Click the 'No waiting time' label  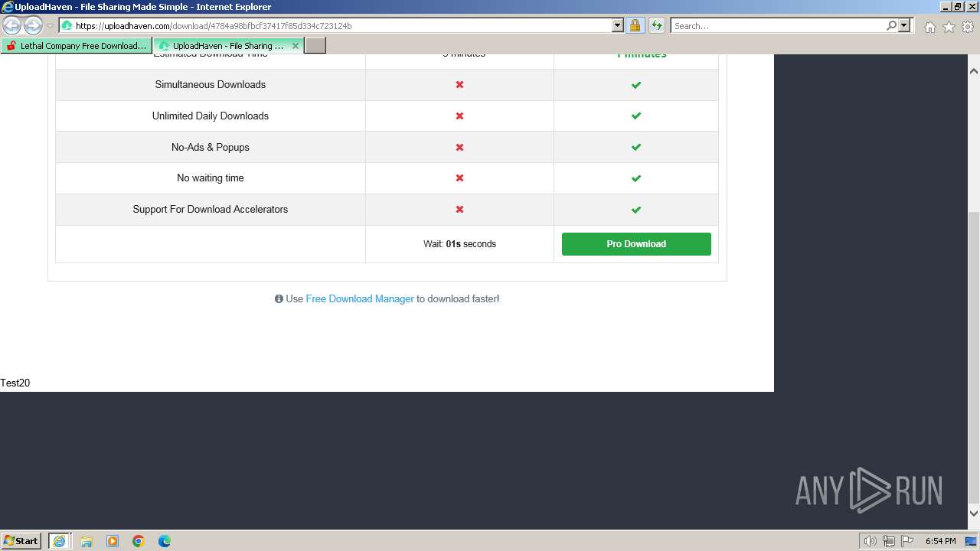click(x=211, y=178)
